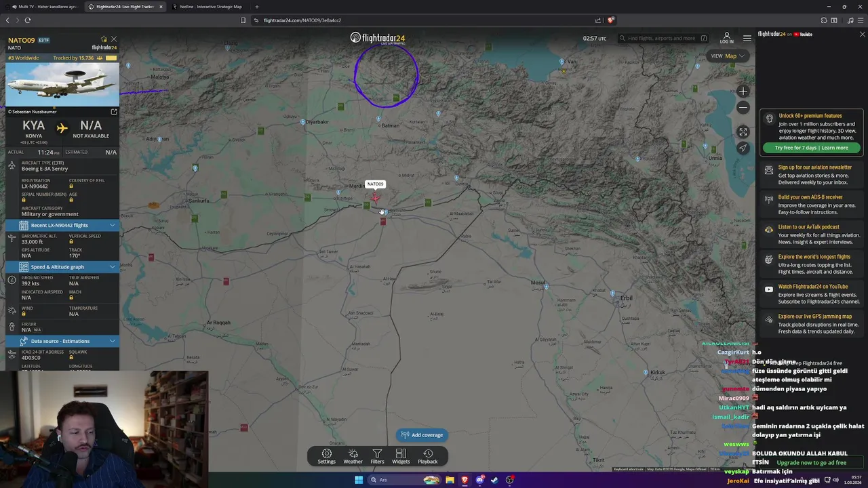Collapse Speed & Altitude graph section
This screenshot has width=868, height=488.
113,266
